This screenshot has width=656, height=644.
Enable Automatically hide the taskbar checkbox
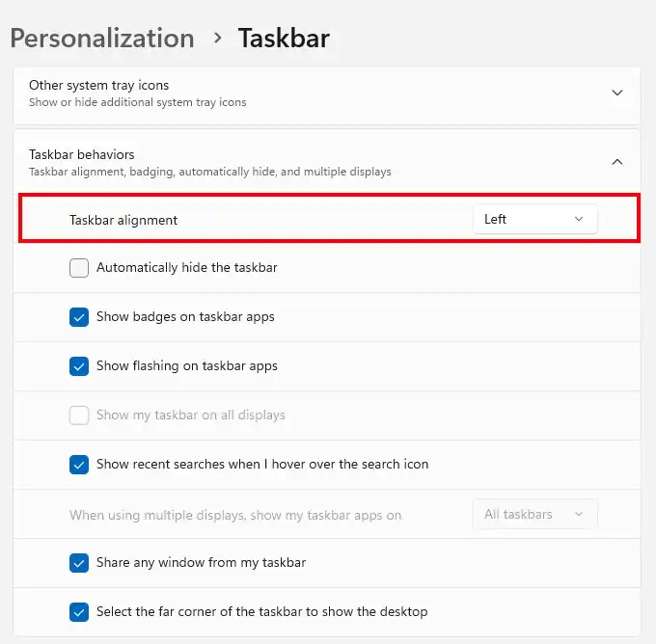[79, 268]
